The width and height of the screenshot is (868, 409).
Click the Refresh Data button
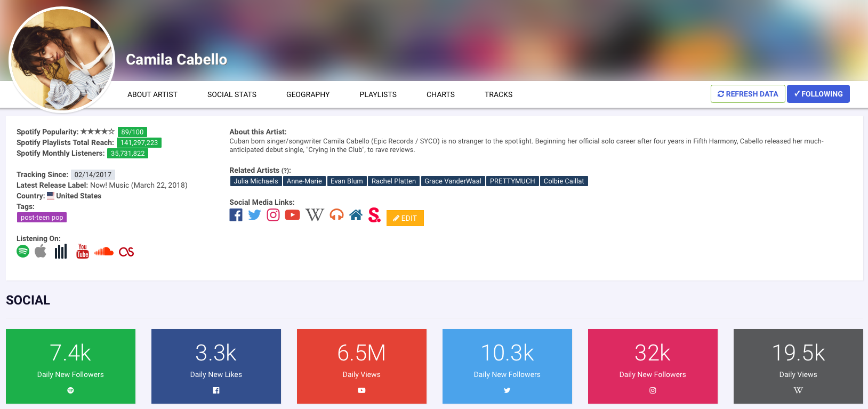[x=748, y=94]
